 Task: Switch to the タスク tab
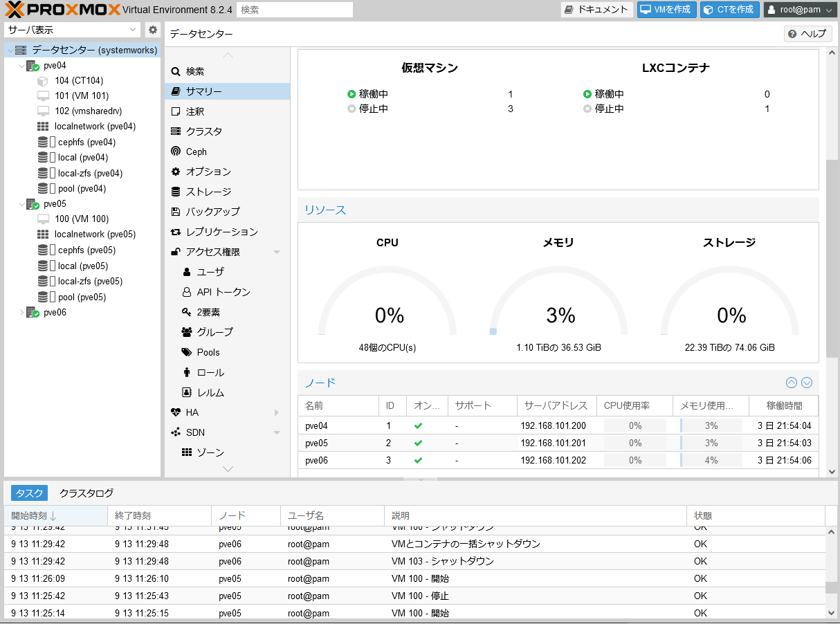[29, 493]
